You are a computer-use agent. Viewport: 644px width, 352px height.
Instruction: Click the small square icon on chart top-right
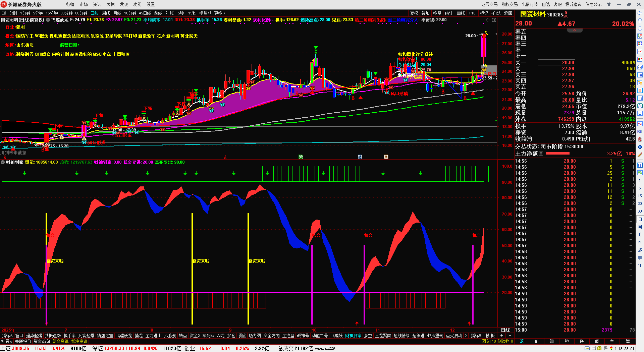(x=494, y=20)
